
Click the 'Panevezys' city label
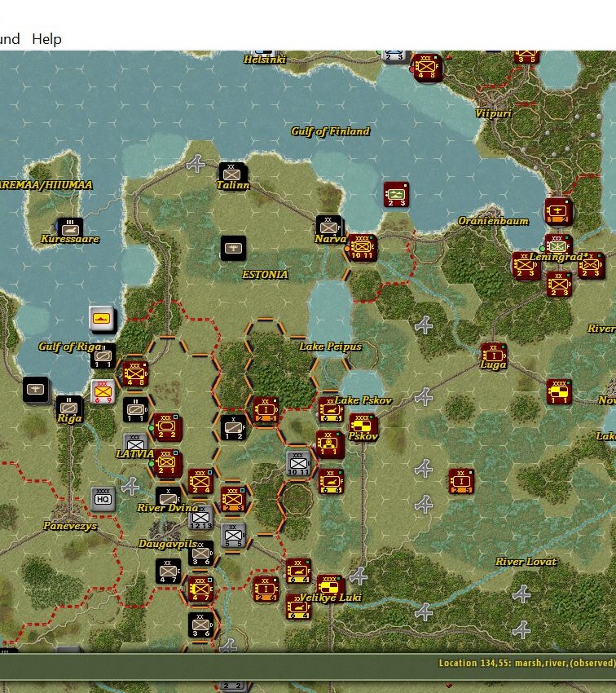pyautogui.click(x=70, y=526)
